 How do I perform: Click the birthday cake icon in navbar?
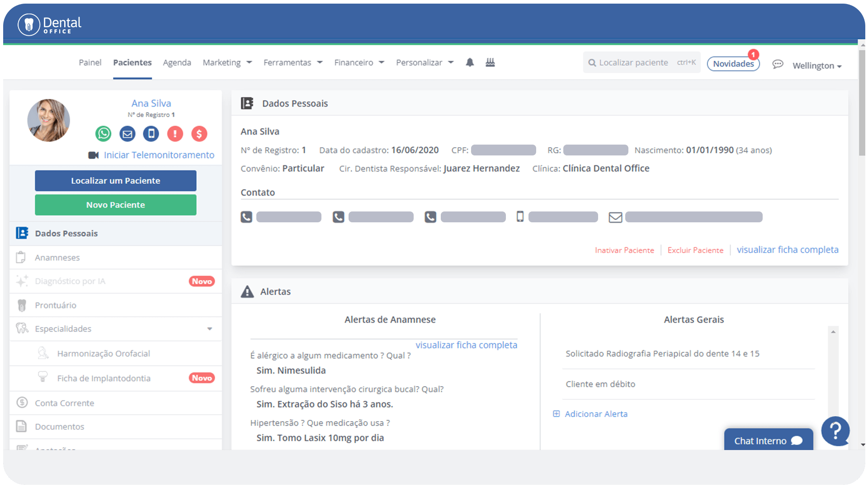click(x=490, y=62)
